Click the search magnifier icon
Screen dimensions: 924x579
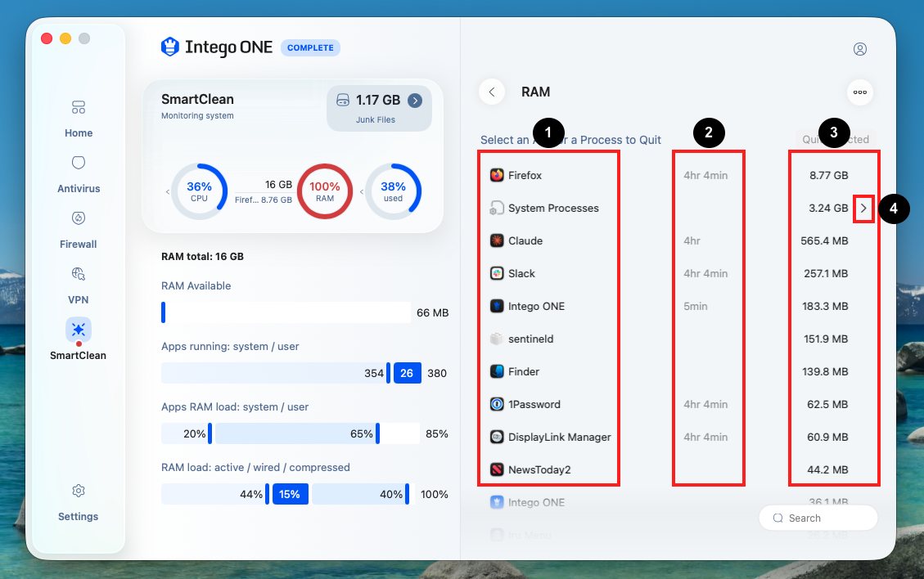coord(778,518)
